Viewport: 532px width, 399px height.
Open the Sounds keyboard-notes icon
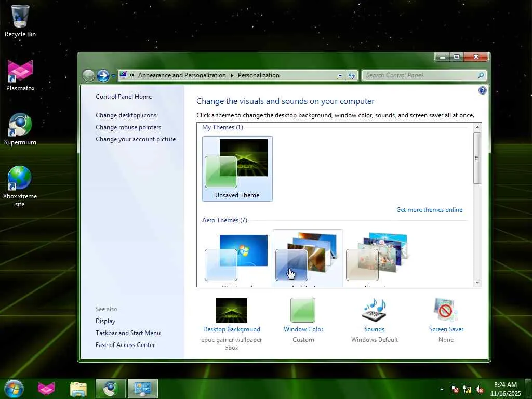374,310
